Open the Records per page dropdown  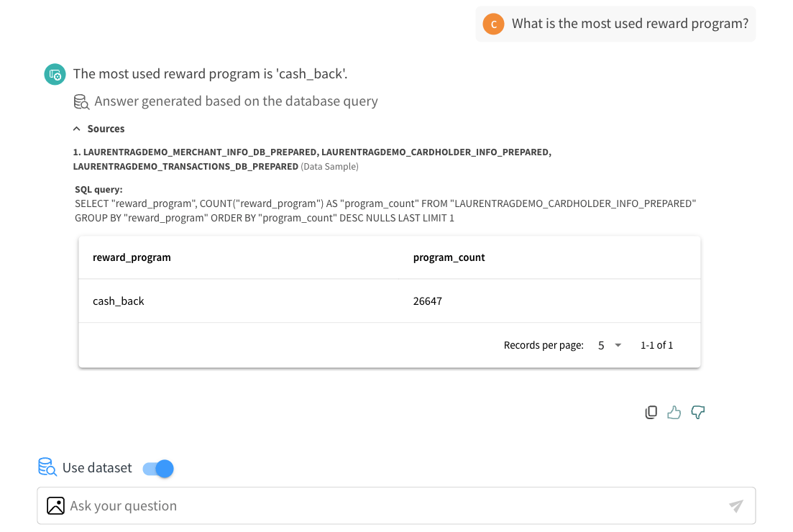(606, 345)
